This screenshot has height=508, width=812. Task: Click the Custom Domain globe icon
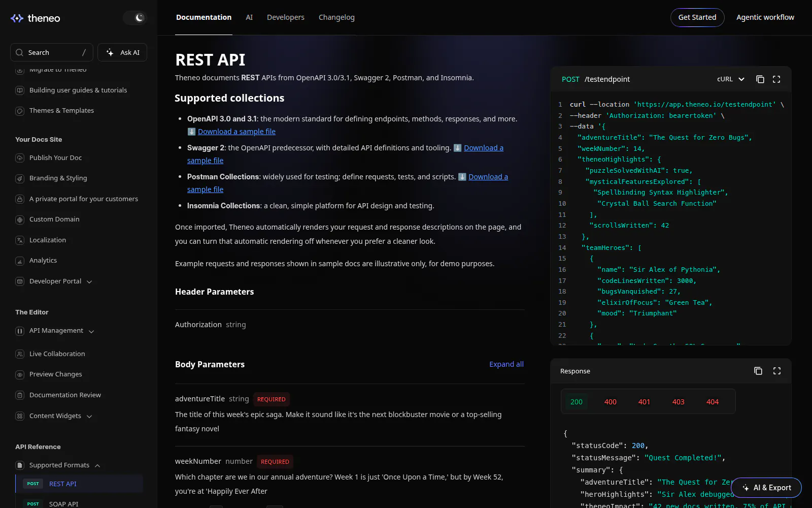[x=20, y=219]
